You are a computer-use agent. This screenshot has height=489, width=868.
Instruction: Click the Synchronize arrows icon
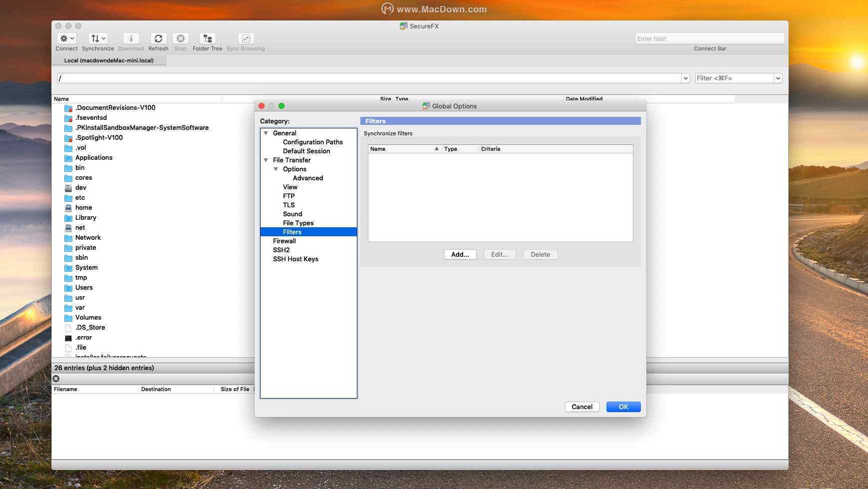tap(98, 38)
